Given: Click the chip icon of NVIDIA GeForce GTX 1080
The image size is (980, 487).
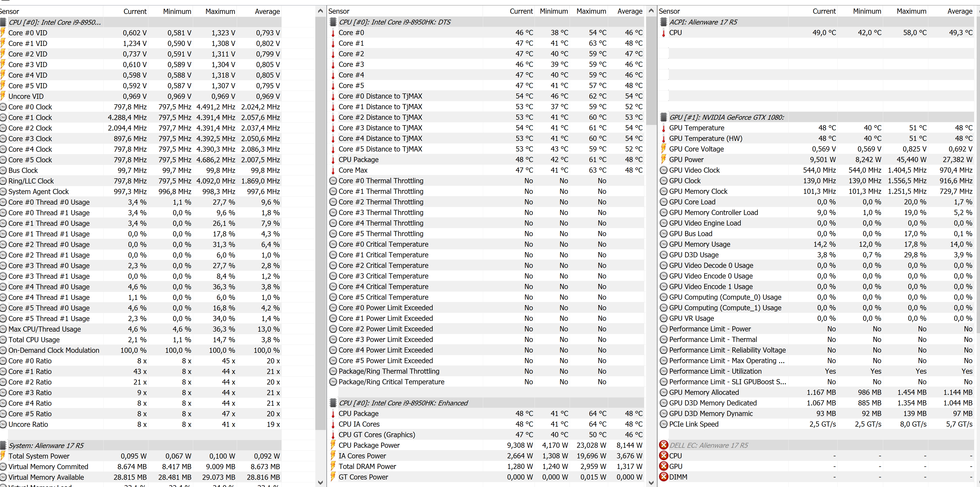Looking at the screenshot, I should coord(663,117).
